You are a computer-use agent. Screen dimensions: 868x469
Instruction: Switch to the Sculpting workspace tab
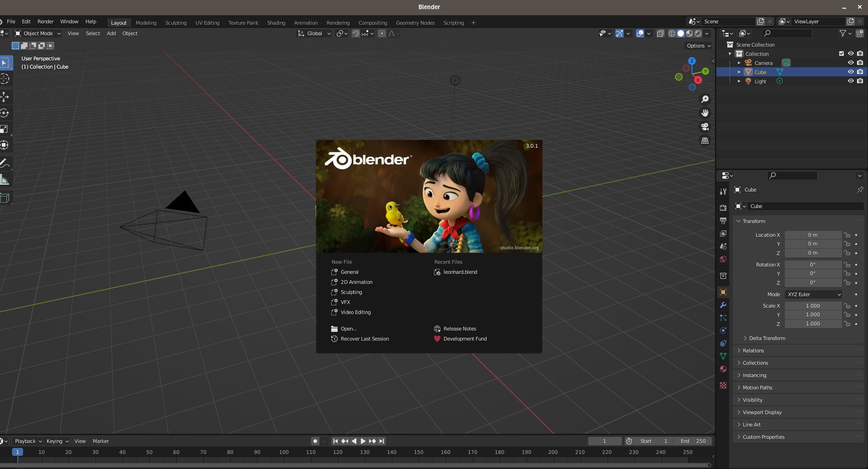coord(176,23)
